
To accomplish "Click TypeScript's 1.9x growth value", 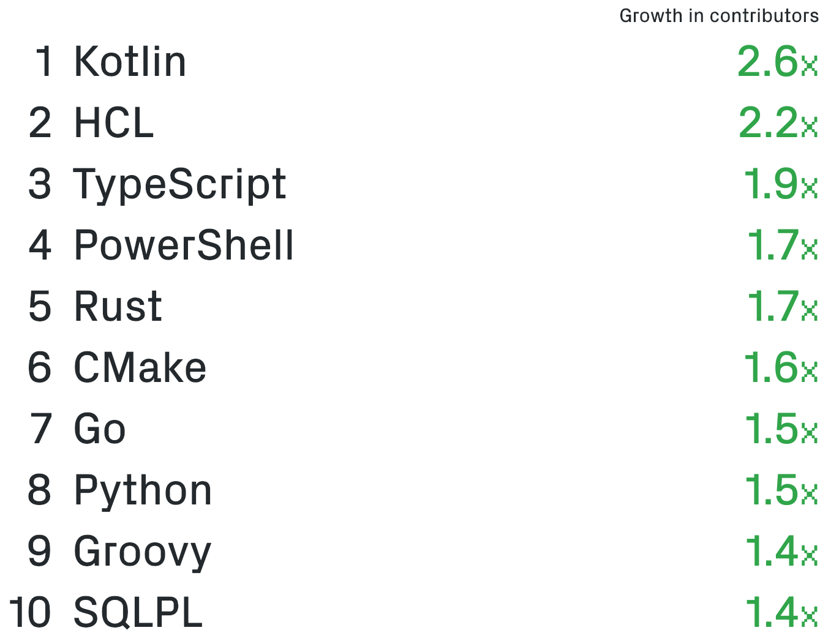I will click(780, 184).
